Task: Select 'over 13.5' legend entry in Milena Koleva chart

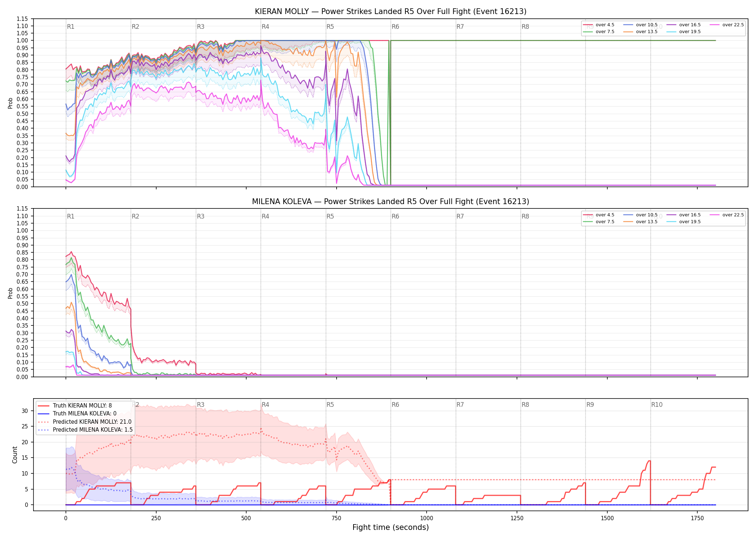Action: tap(640, 222)
